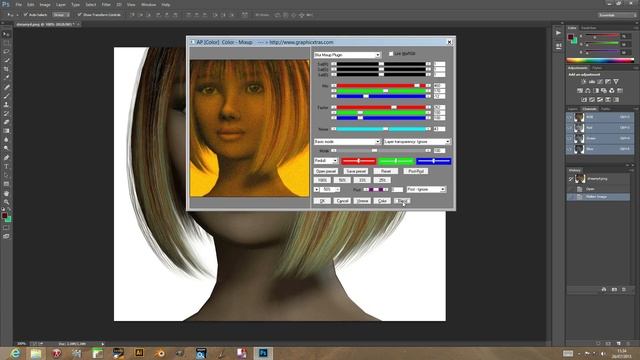Viewport: 640px width, 360px height.
Task: Select the Zoom tool in toolbox
Action: (6, 202)
